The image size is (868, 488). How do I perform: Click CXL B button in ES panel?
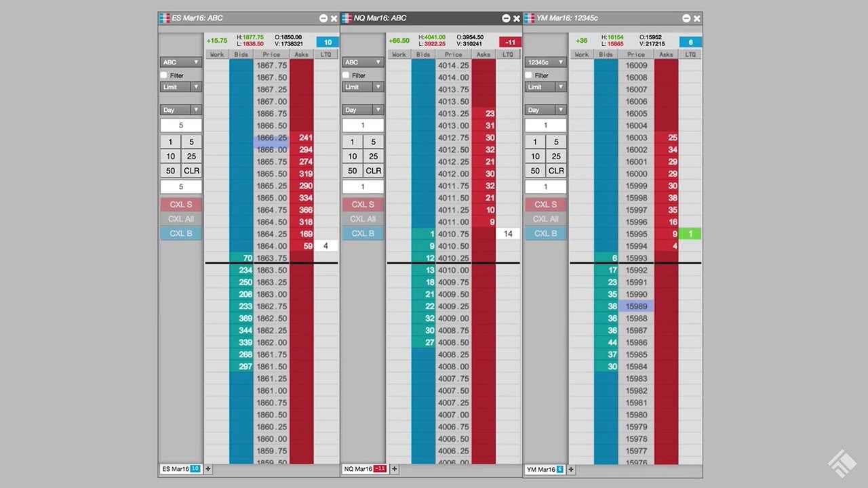click(181, 234)
